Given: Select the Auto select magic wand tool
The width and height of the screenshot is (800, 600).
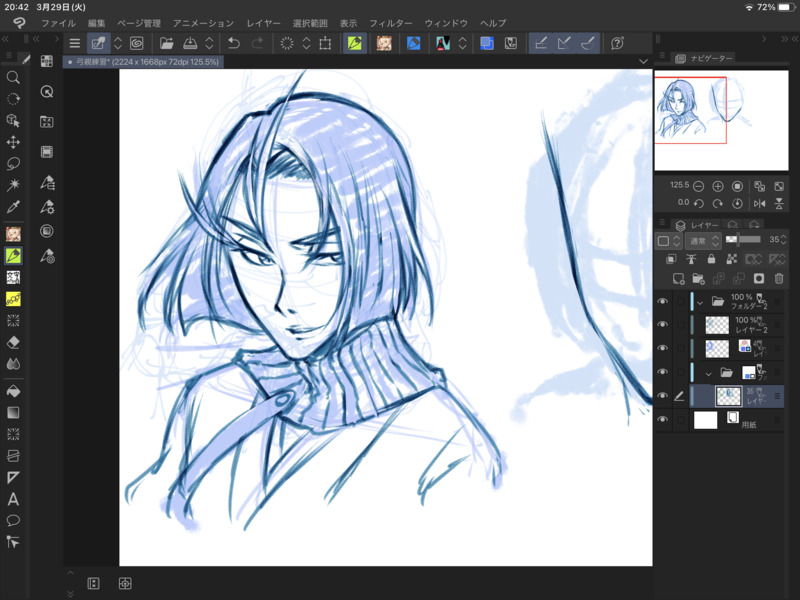Looking at the screenshot, I should [13, 185].
